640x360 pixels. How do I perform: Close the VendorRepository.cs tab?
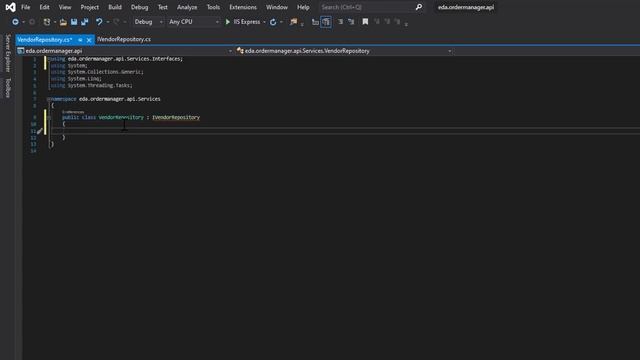click(89, 40)
